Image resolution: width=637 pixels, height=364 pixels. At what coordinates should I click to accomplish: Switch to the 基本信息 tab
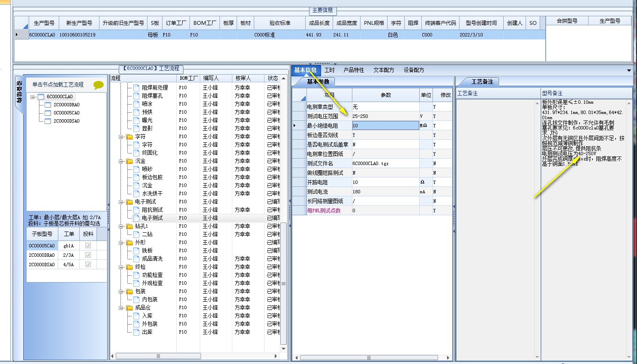tap(306, 70)
